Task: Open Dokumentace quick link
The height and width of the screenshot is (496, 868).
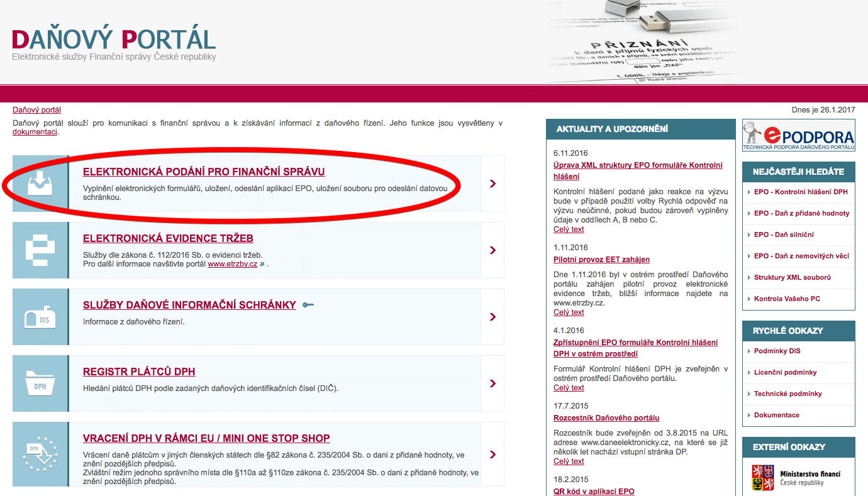Action: 777,415
